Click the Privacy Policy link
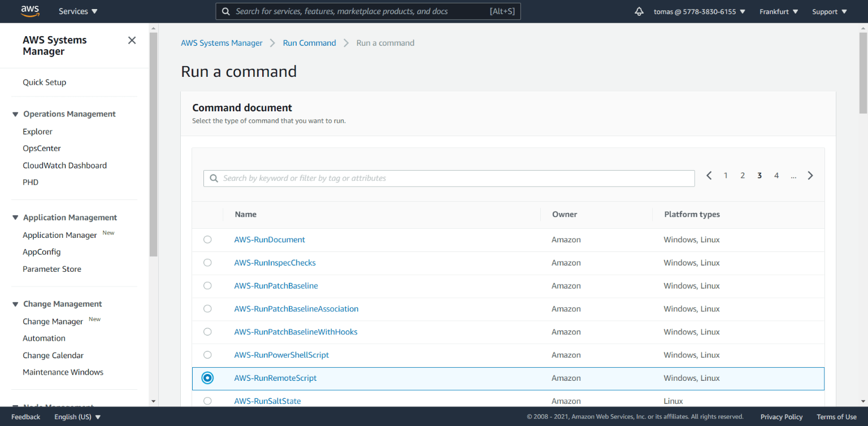 pyautogui.click(x=782, y=416)
